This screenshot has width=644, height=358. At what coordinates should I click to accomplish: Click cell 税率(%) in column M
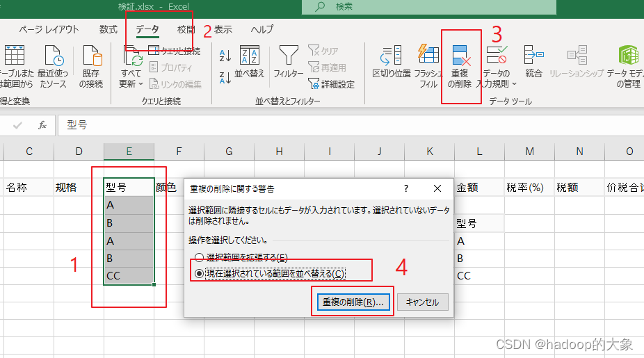coord(529,187)
